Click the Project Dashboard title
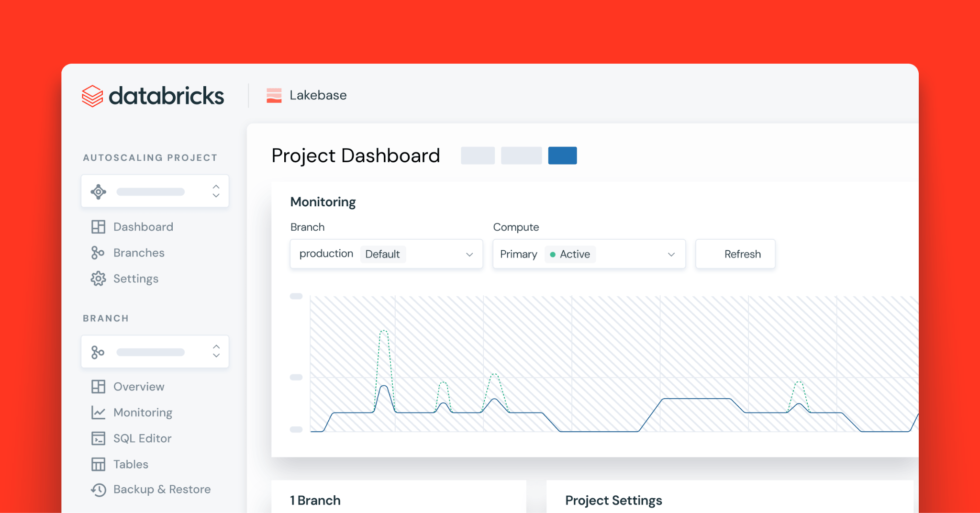Image resolution: width=980 pixels, height=513 pixels. tap(356, 156)
